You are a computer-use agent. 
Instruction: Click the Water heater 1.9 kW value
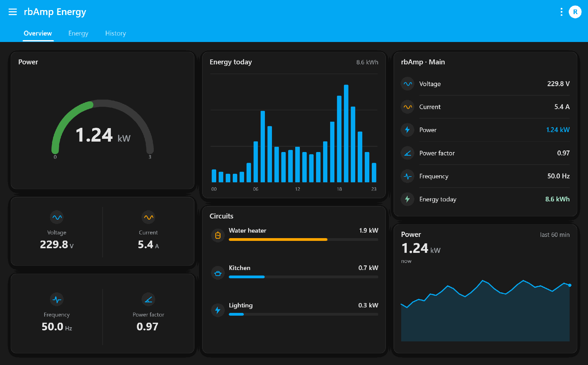368,230
